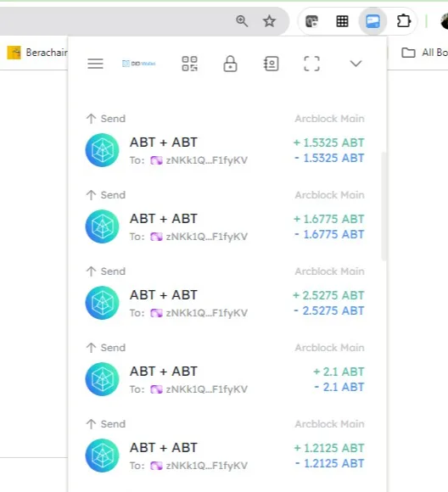The width and height of the screenshot is (448, 492).
Task: Lock the wallet with padlock icon
Action: (230, 64)
